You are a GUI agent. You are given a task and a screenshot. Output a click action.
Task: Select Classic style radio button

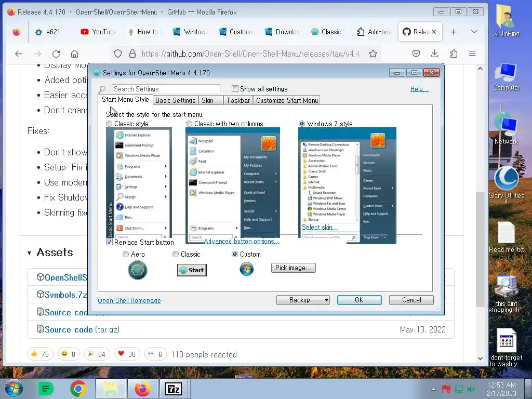[x=109, y=124]
